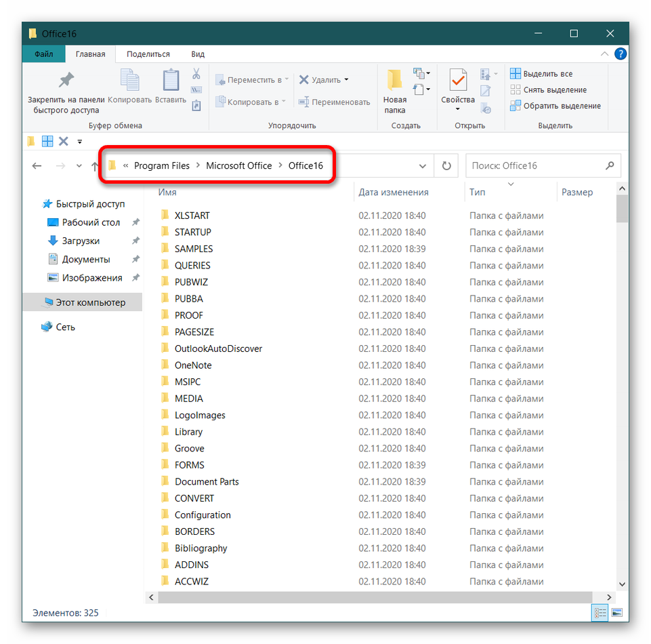Open Загрузки in navigation pane
Viewport: 651px width, 644px height.
(74, 241)
